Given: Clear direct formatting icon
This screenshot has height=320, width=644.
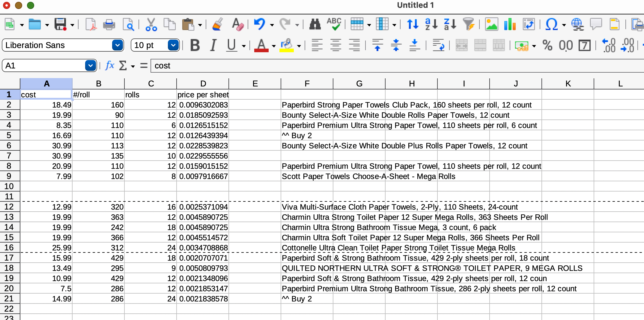Looking at the screenshot, I should (237, 24).
